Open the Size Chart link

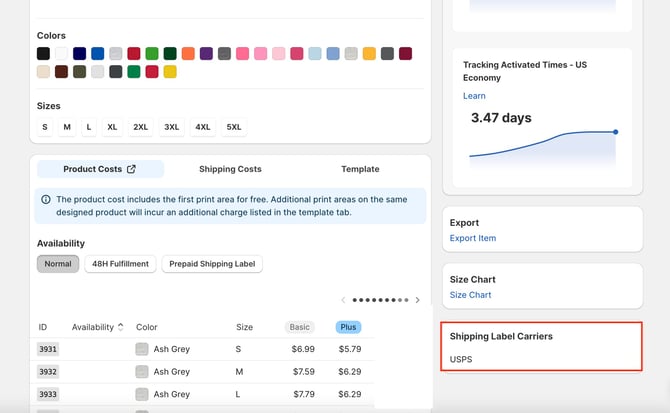470,295
